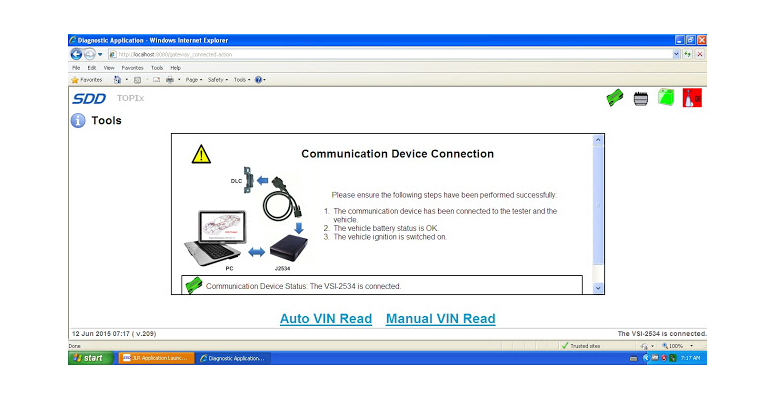
Task: Click the Manual VIN Read link
Action: pos(440,319)
